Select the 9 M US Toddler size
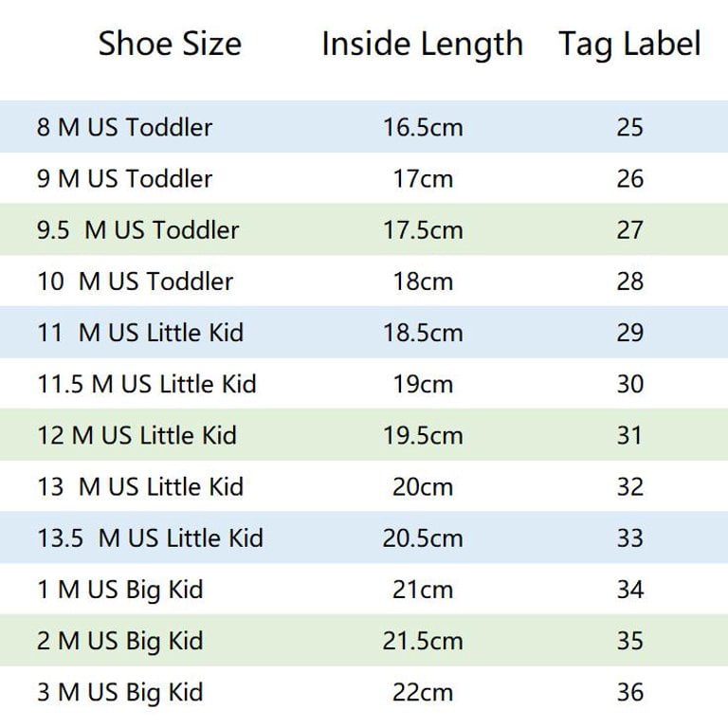This screenshot has width=728, height=728. (125, 179)
